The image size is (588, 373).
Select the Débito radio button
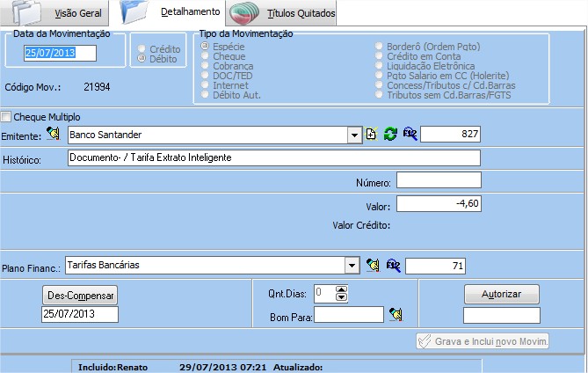141,59
